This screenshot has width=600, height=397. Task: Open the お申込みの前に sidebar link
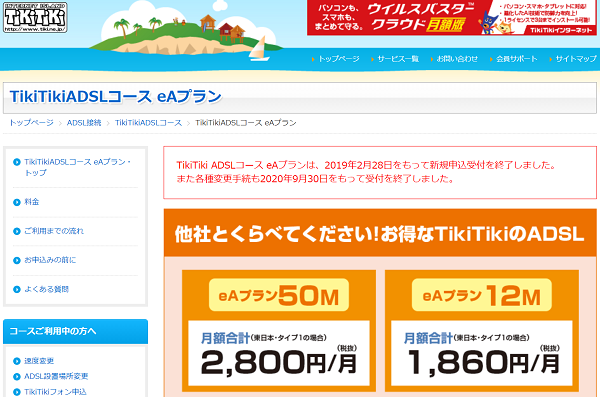[x=50, y=260]
